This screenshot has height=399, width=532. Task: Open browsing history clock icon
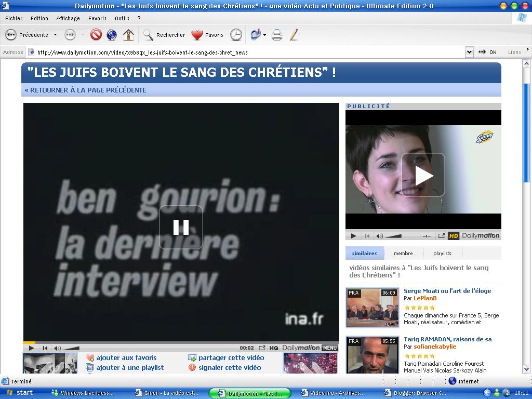pos(236,35)
